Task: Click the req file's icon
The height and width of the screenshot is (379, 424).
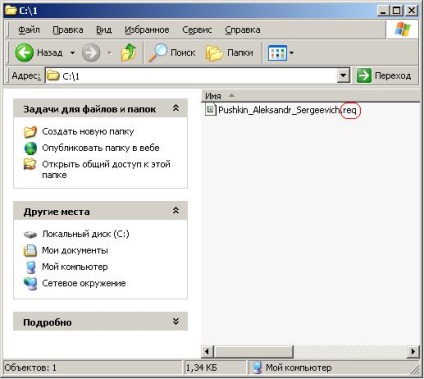Action: 211,110
